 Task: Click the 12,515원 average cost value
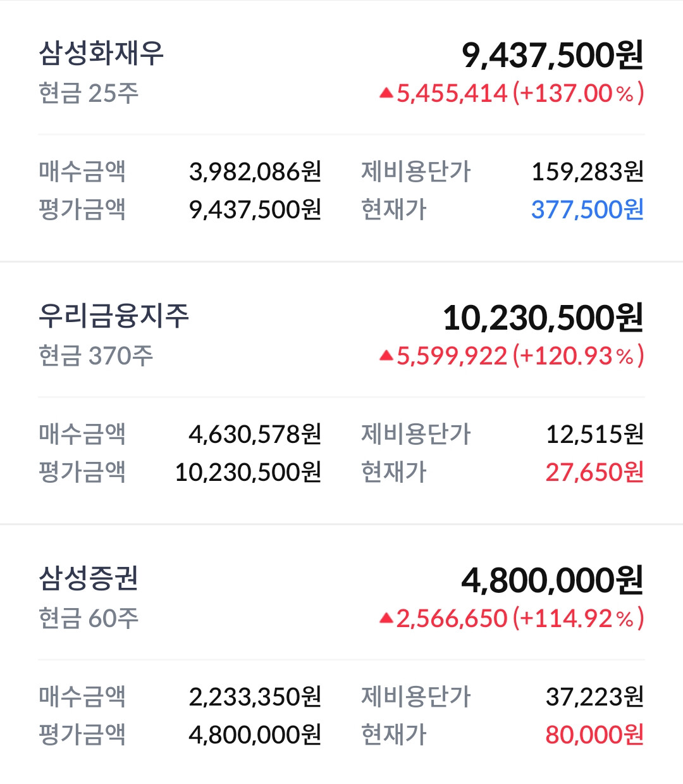[x=594, y=434]
